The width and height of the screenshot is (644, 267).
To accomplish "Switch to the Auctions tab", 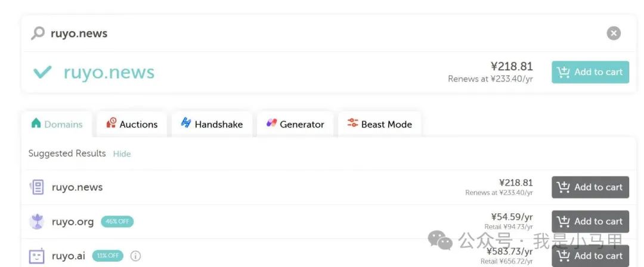I will 132,124.
